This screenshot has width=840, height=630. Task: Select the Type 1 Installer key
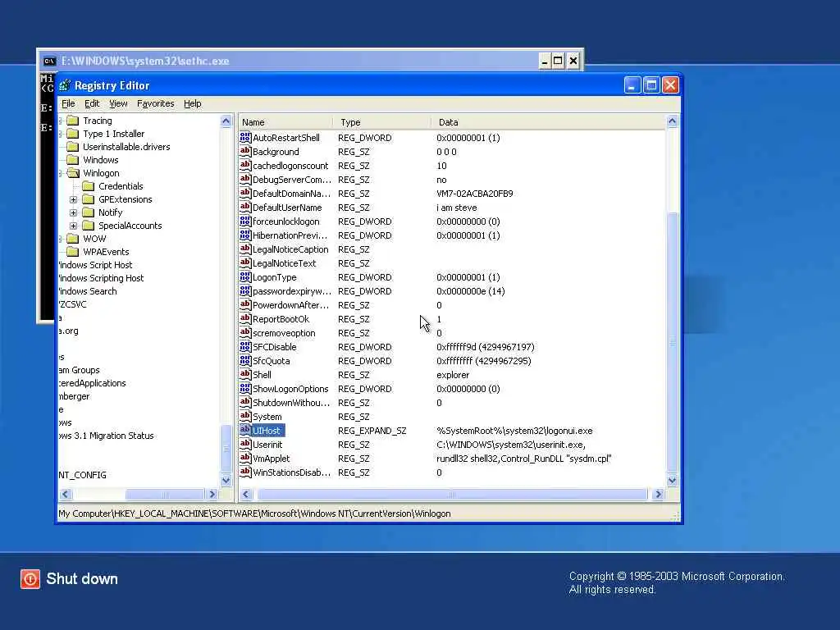(x=113, y=134)
